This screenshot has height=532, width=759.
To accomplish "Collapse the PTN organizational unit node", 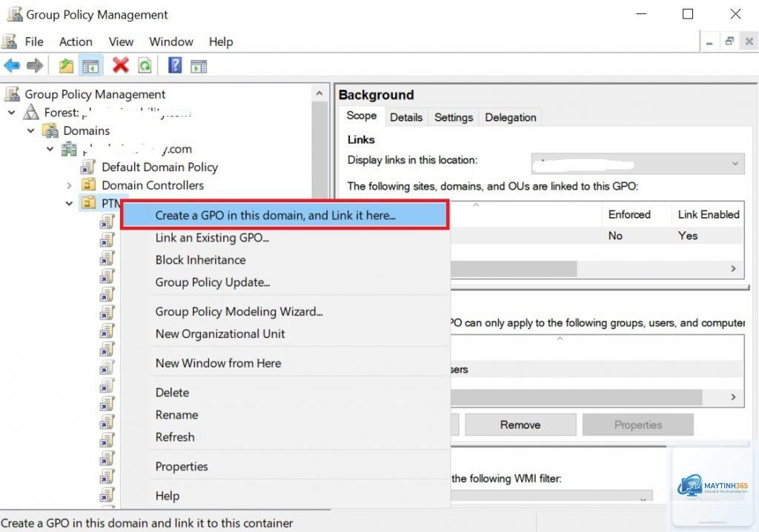I will [69, 203].
